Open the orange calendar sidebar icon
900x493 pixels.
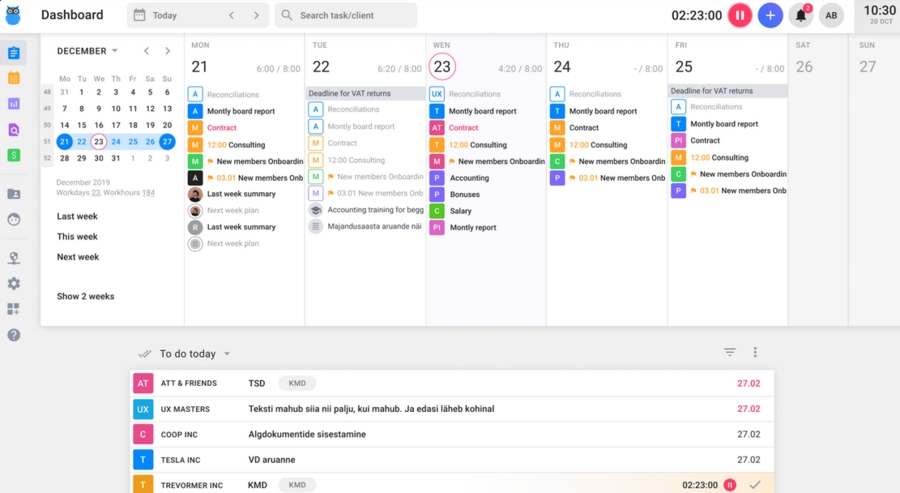(14, 78)
